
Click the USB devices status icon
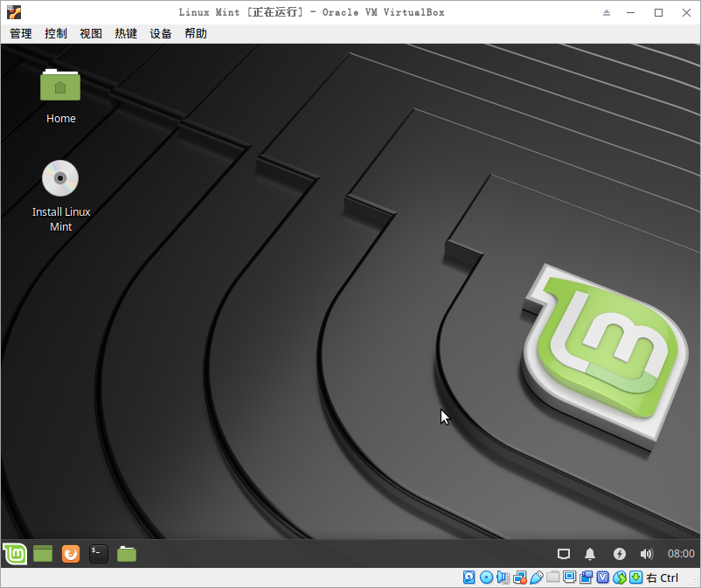[x=537, y=578]
